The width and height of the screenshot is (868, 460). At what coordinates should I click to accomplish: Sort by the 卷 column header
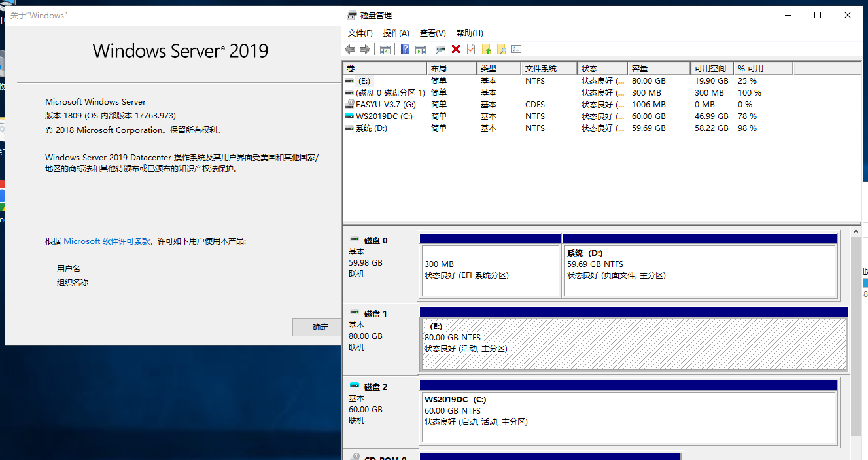[x=384, y=68]
